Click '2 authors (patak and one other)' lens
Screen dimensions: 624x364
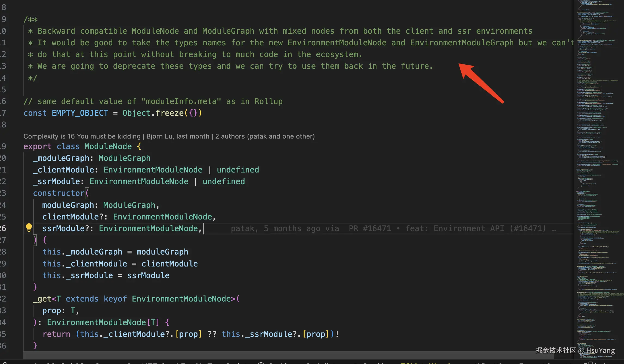click(x=265, y=136)
